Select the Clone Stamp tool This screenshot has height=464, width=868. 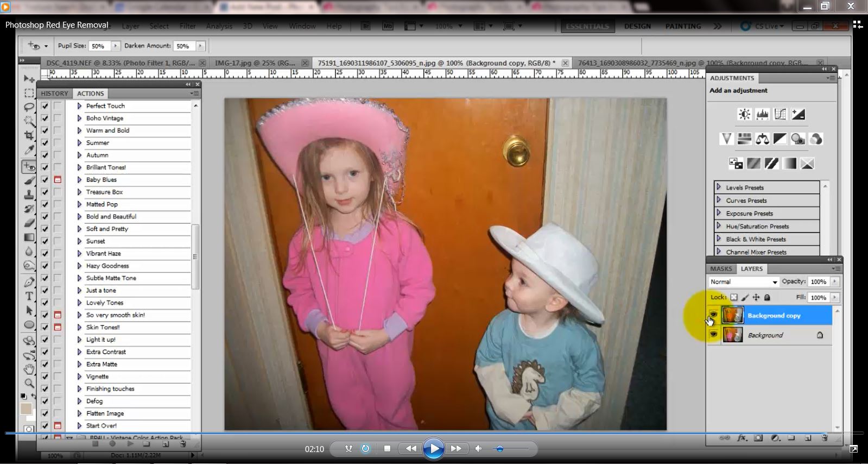tap(29, 195)
